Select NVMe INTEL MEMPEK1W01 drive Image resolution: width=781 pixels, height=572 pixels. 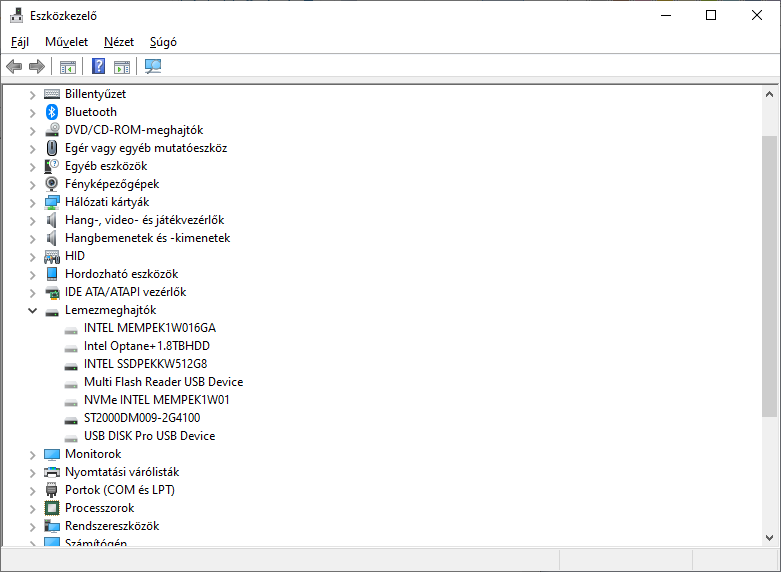[x=156, y=400]
